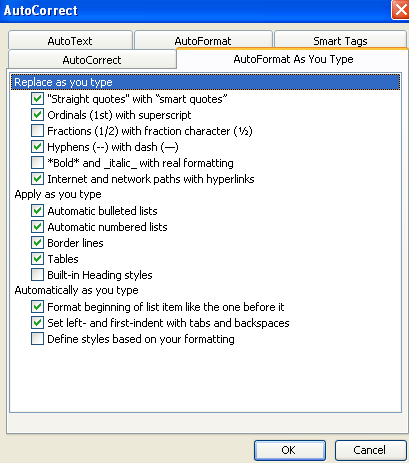Click the OK button
409x463 pixels.
290,450
